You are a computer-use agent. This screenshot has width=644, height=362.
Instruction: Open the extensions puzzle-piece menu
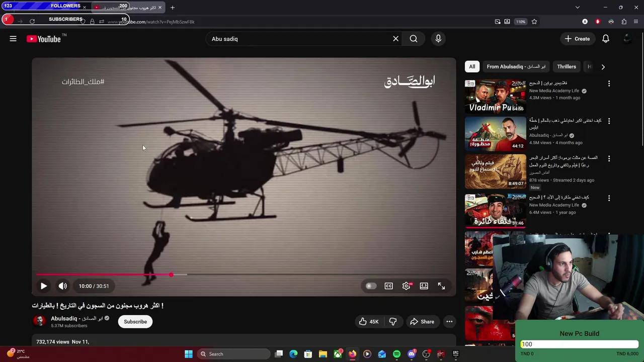click(x=624, y=22)
